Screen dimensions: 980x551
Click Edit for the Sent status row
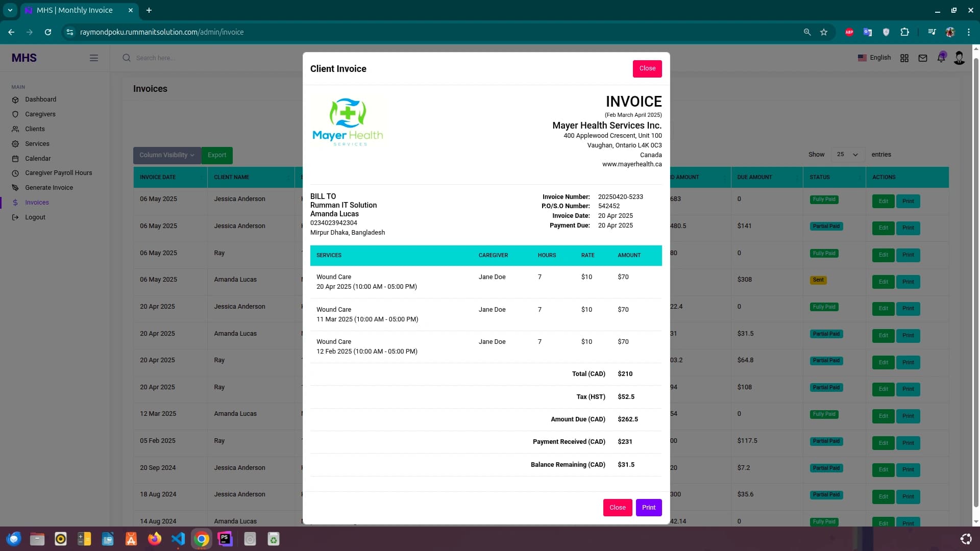[884, 282]
